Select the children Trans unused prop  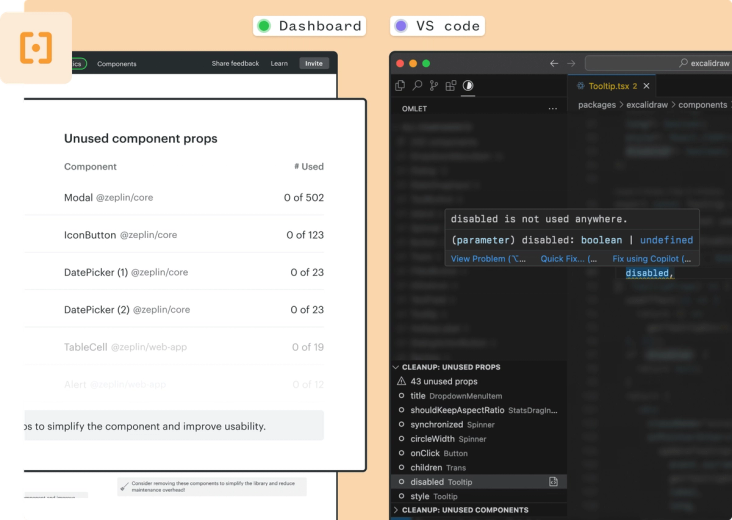pyautogui.click(x=479, y=467)
